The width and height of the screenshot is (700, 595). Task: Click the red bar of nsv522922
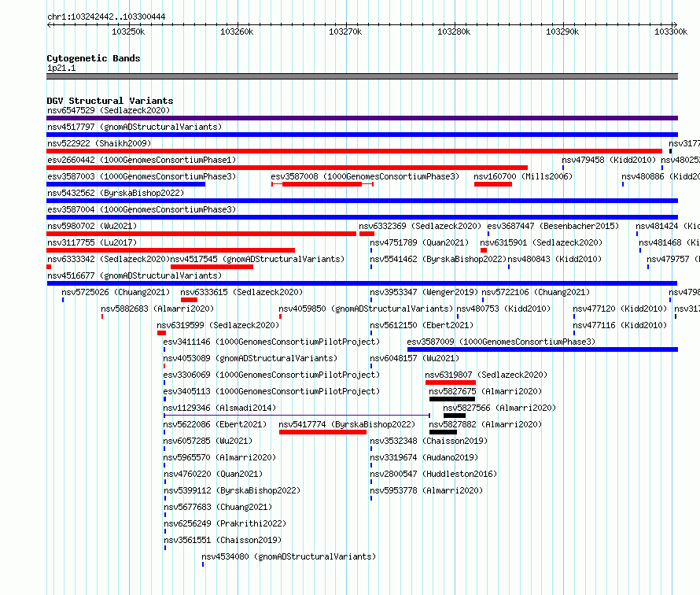pos(354,151)
